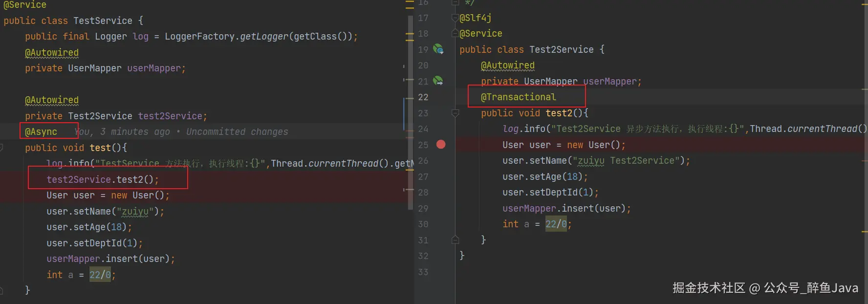Click the @Async annotation in TestService

point(41,131)
